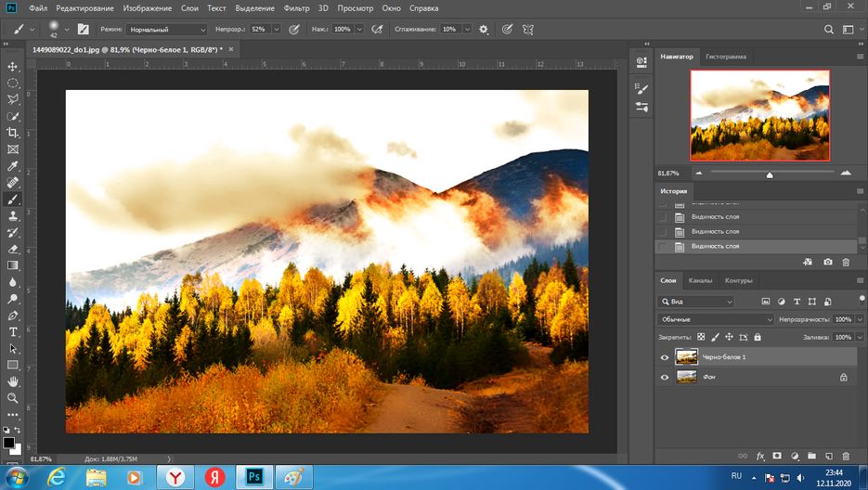This screenshot has width=868, height=490.
Task: Open the Режим blending mode dropdown
Action: (166, 30)
